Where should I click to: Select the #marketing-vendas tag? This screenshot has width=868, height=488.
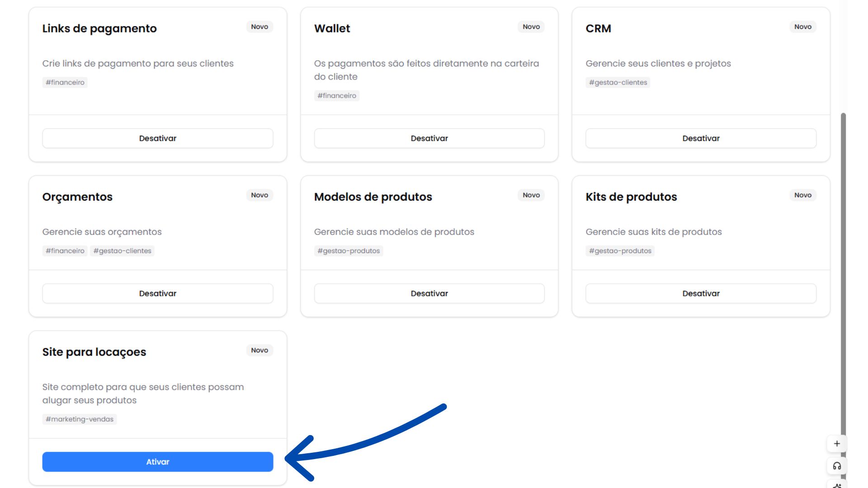pyautogui.click(x=79, y=419)
